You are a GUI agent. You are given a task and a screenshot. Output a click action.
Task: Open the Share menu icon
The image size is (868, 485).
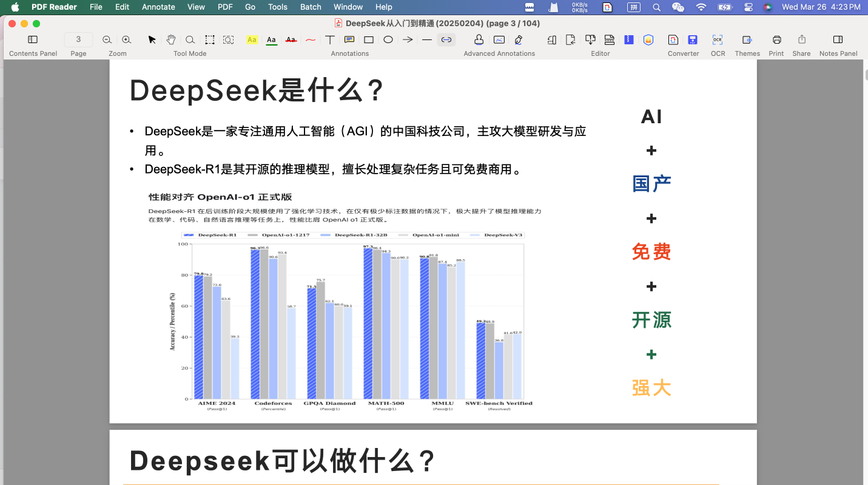(802, 39)
